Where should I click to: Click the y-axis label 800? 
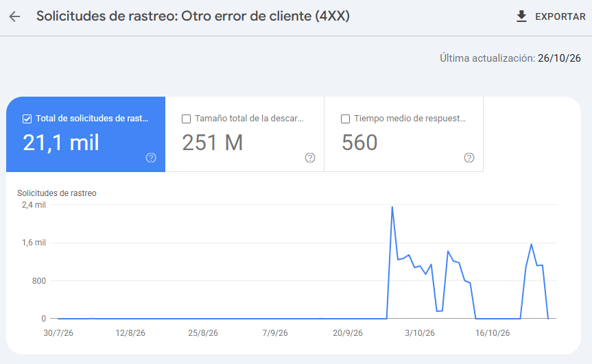click(x=39, y=280)
